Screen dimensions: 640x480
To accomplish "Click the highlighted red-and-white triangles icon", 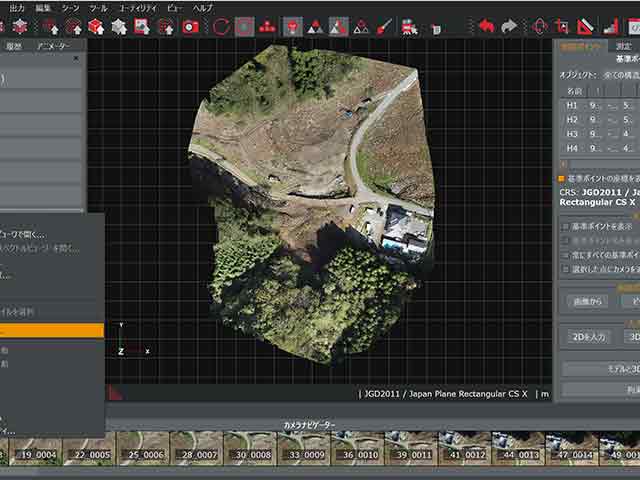I will click(x=338, y=27).
